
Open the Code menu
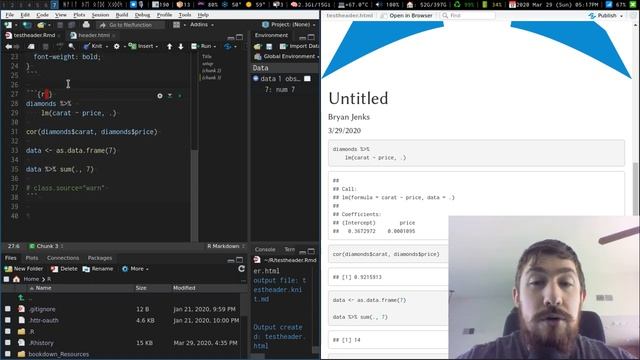point(42,15)
